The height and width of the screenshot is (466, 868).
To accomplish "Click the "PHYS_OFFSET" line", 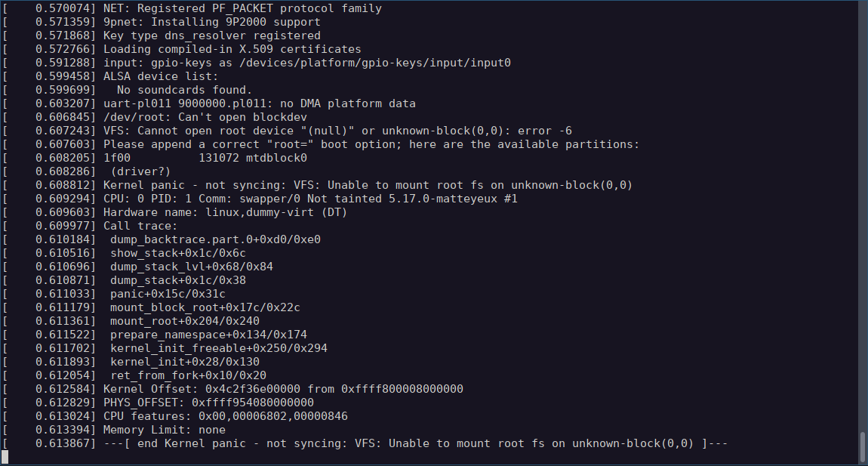I will click(x=208, y=403).
